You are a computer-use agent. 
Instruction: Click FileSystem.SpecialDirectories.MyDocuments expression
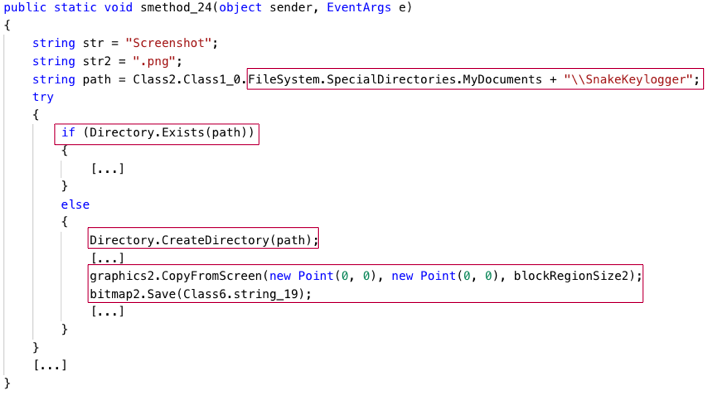point(395,80)
